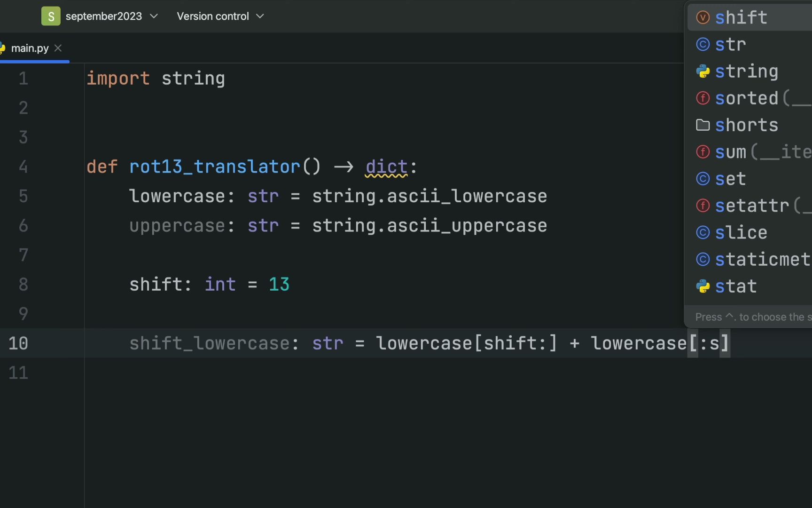Viewport: 812px width, 508px height.
Task: Click 'string.ascii_lowercase' on line 5
Action: tap(429, 196)
